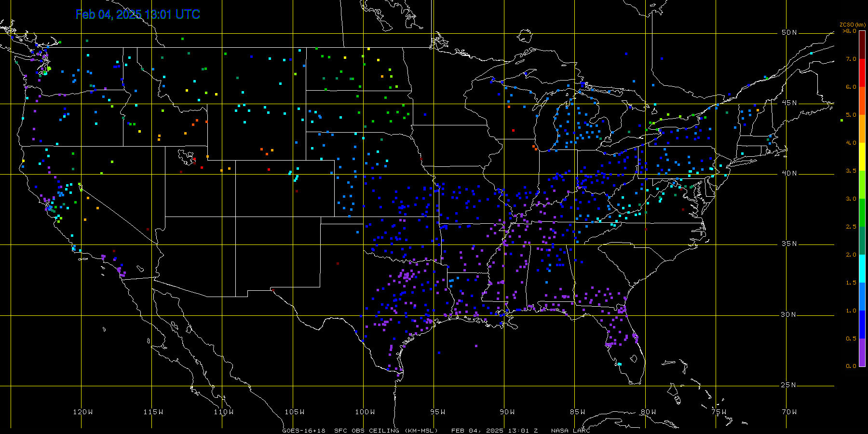
Task: Click the 7.0 color bar label
Action: (x=851, y=59)
